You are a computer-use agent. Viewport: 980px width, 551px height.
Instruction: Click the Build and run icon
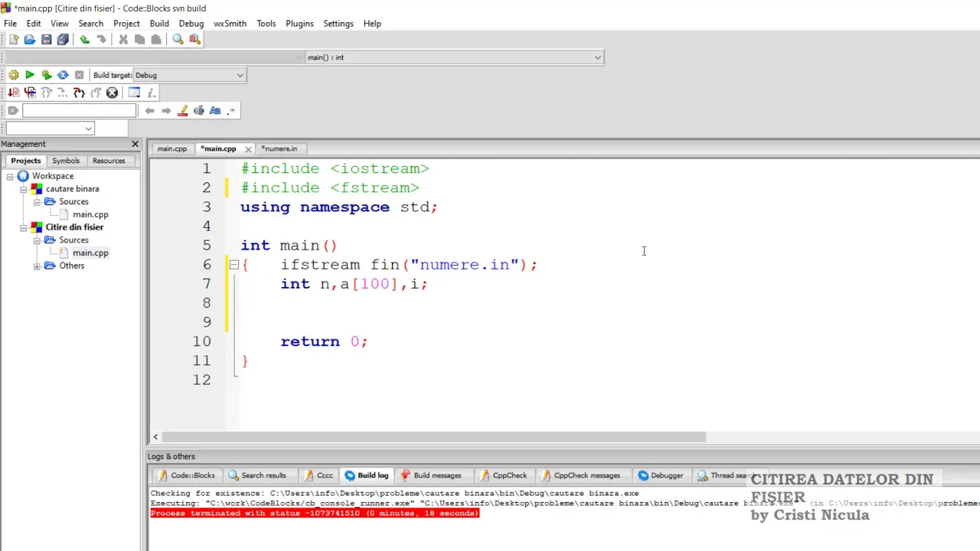tap(47, 75)
